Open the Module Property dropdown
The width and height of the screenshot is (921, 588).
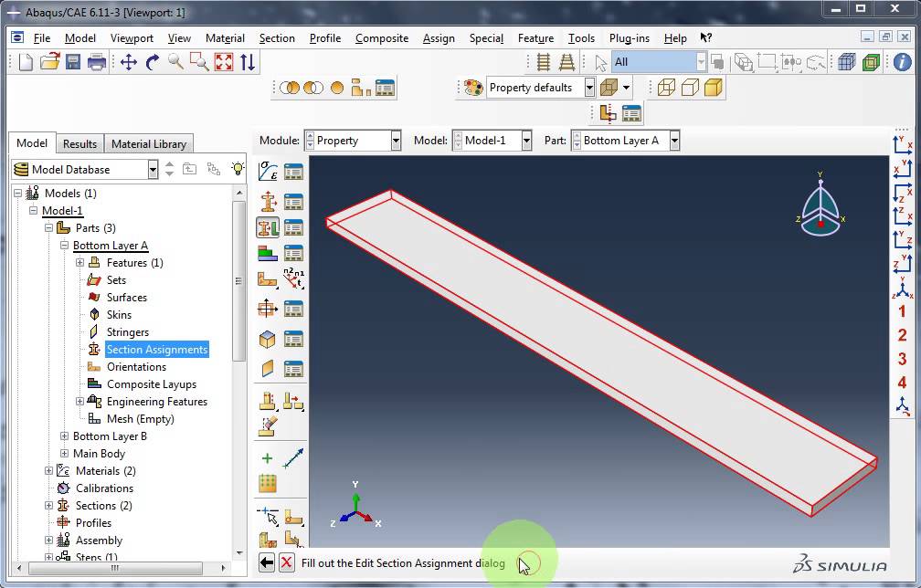(x=396, y=141)
